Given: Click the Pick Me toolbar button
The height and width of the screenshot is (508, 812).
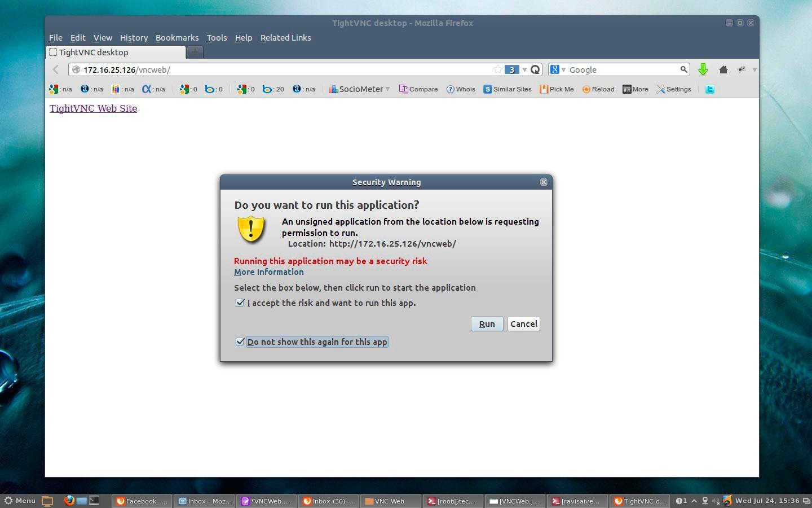Looking at the screenshot, I should point(557,89).
